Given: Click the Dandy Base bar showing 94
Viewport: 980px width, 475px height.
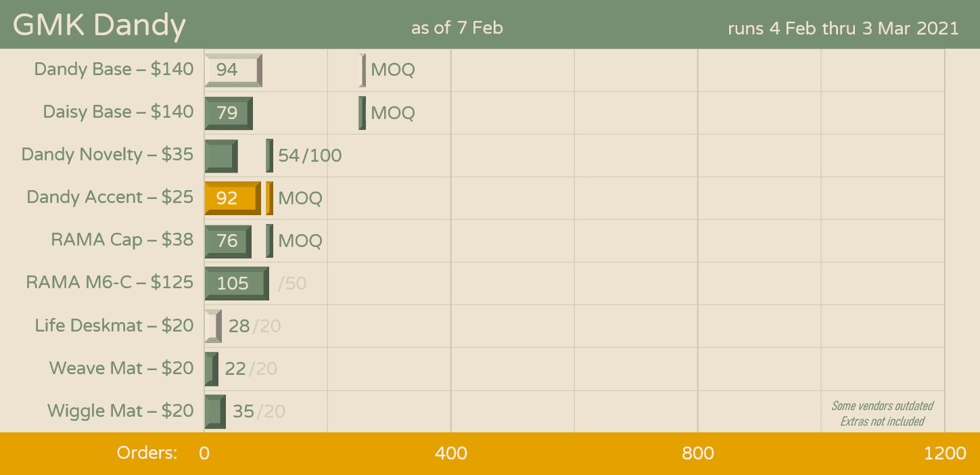Looking at the screenshot, I should 233,70.
